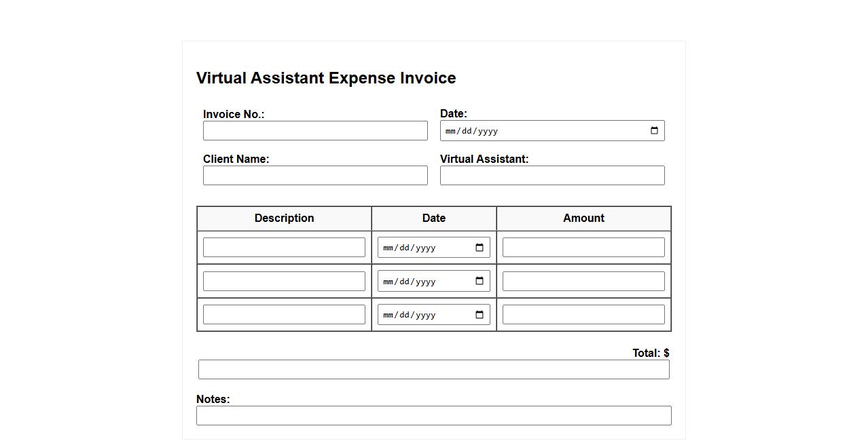Select the Virtual Assistant name field
The image size is (868, 441).
click(x=551, y=176)
